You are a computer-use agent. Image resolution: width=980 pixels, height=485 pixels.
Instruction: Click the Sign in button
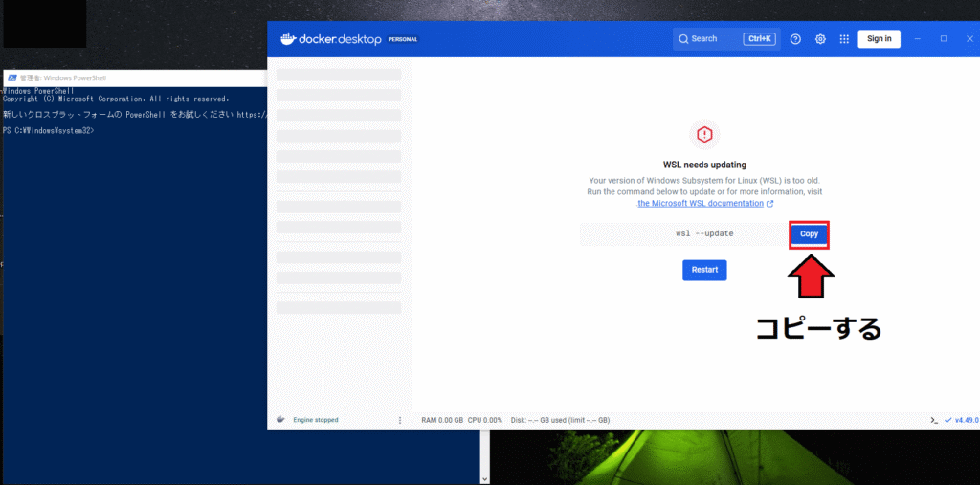coord(879,39)
